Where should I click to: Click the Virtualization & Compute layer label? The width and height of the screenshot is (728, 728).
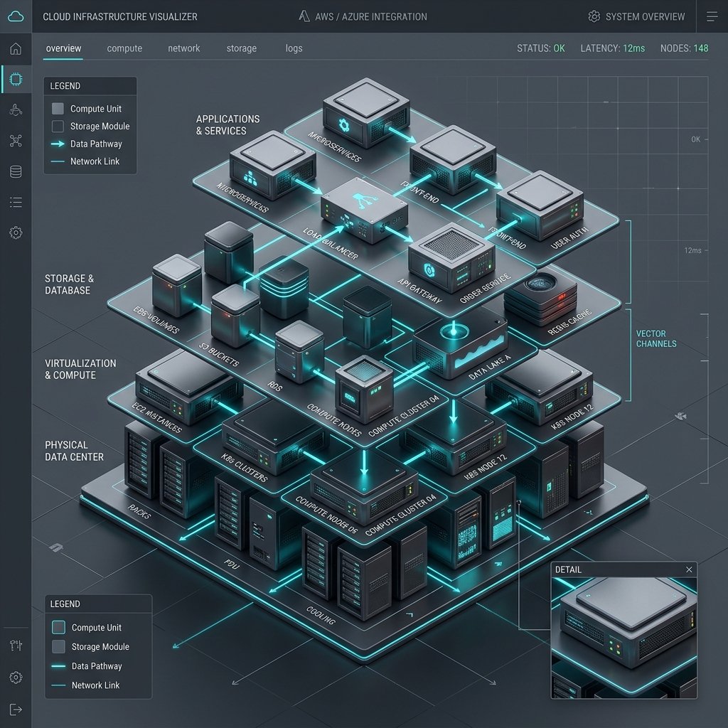click(80, 369)
